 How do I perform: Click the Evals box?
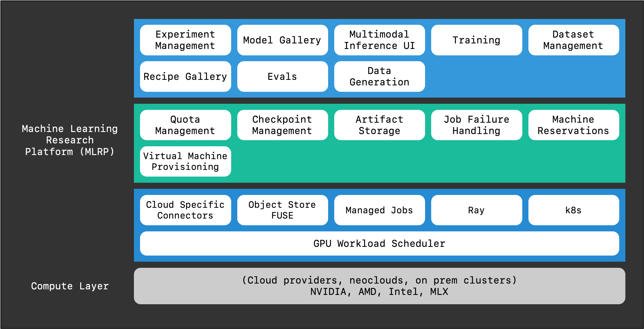282,76
